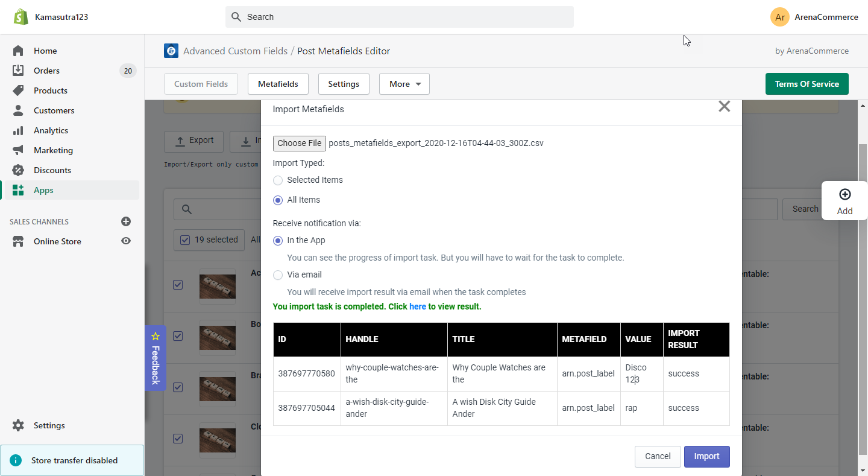Image resolution: width=868 pixels, height=476 pixels.
Task: Click the Products tag icon
Action: tap(18, 90)
